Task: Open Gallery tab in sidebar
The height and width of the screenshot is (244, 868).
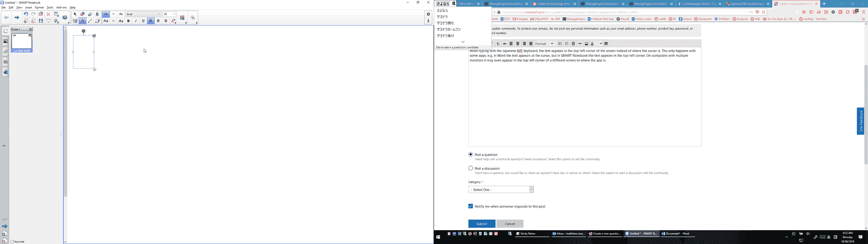Action: pyautogui.click(x=5, y=41)
